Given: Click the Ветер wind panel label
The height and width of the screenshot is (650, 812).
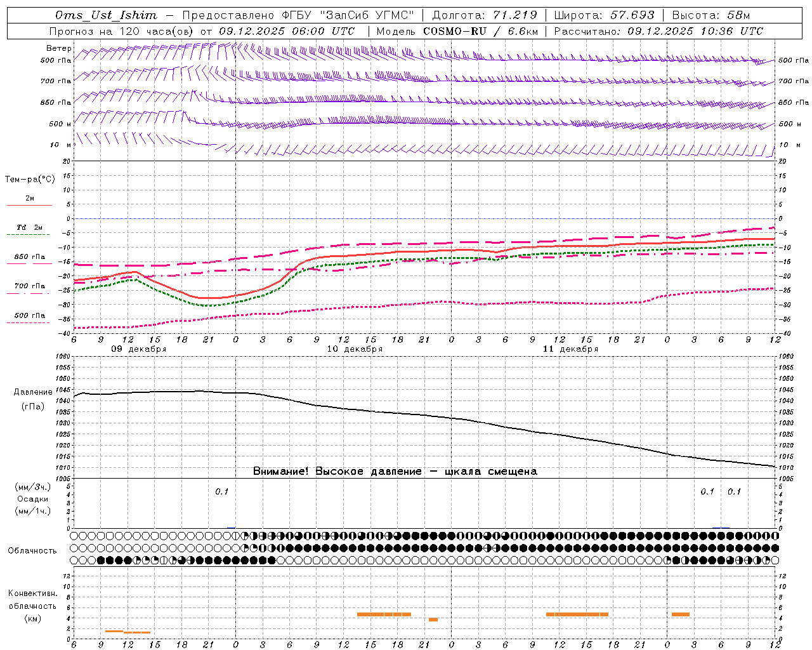Looking at the screenshot, I should pyautogui.click(x=59, y=48).
